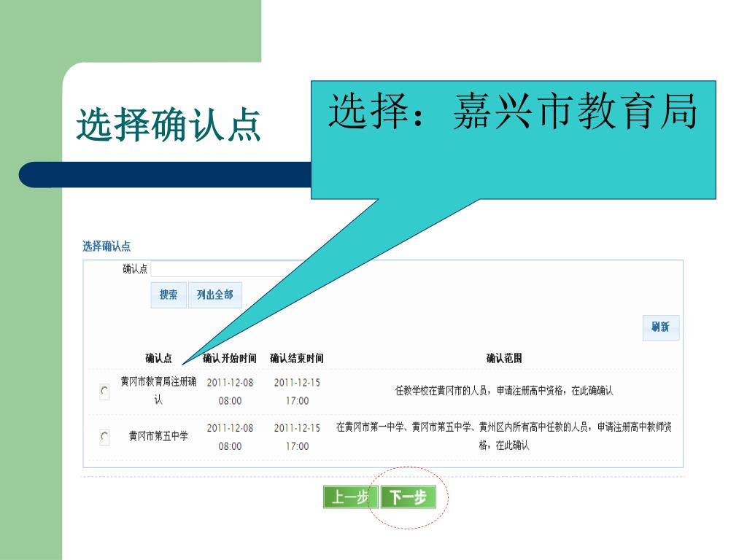Image resolution: width=747 pixels, height=560 pixels.
Task: Click the 确认开始时间 column header
Action: click(230, 358)
